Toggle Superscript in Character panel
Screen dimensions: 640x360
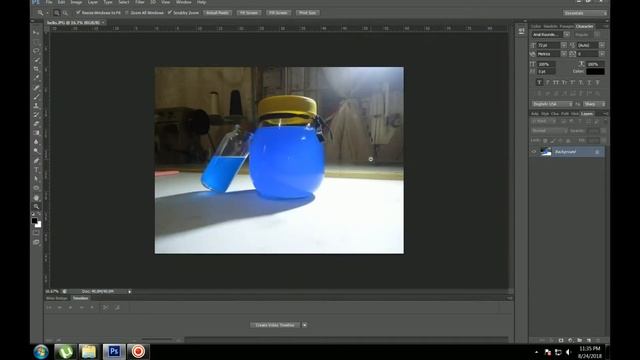tap(572, 82)
